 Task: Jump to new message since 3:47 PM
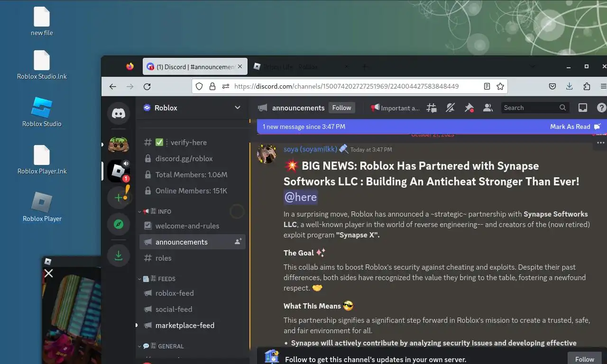point(304,127)
